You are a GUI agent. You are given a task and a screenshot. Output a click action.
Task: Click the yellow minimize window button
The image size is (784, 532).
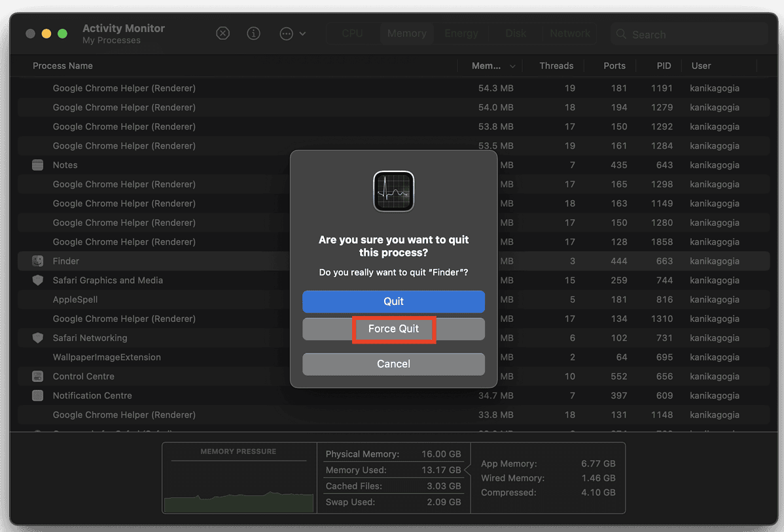[46, 33]
